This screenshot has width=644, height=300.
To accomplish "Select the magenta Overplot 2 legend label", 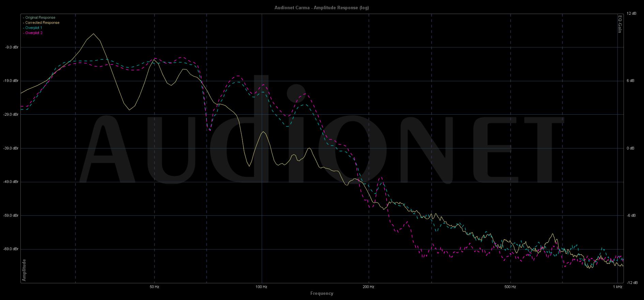I will click(33, 33).
